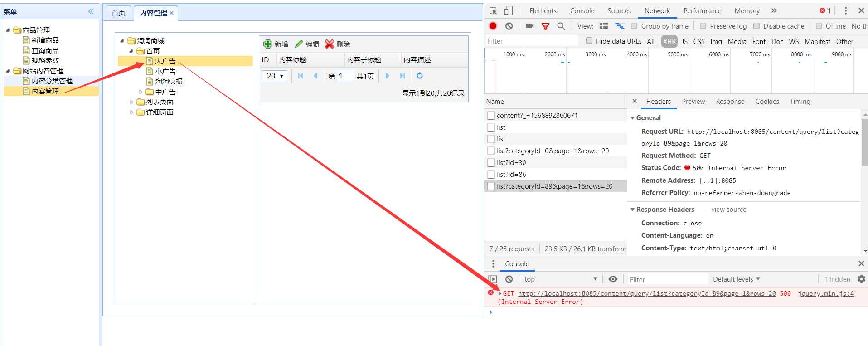
Task: Show waterfall overview view icon
Action: coord(620,26)
